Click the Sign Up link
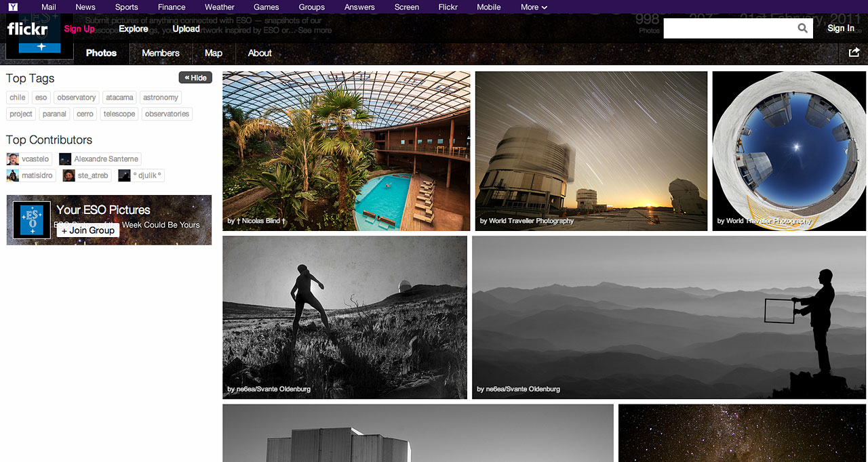The image size is (868, 462). [79, 28]
